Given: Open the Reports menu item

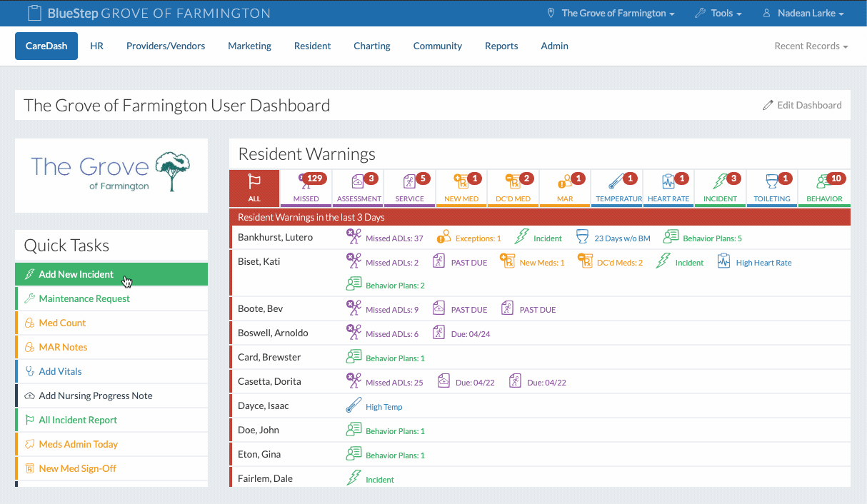Looking at the screenshot, I should point(501,46).
